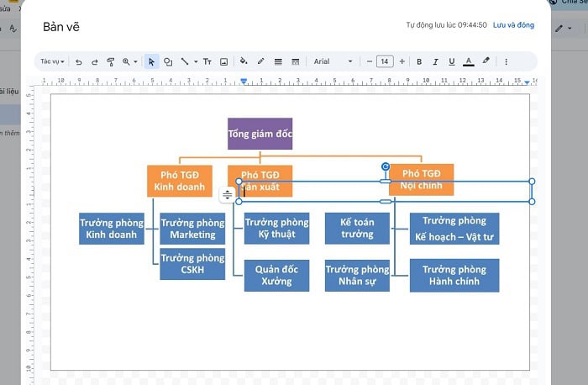This screenshot has width=588, height=385.
Task: Click the Border color pencil icon
Action: point(260,61)
